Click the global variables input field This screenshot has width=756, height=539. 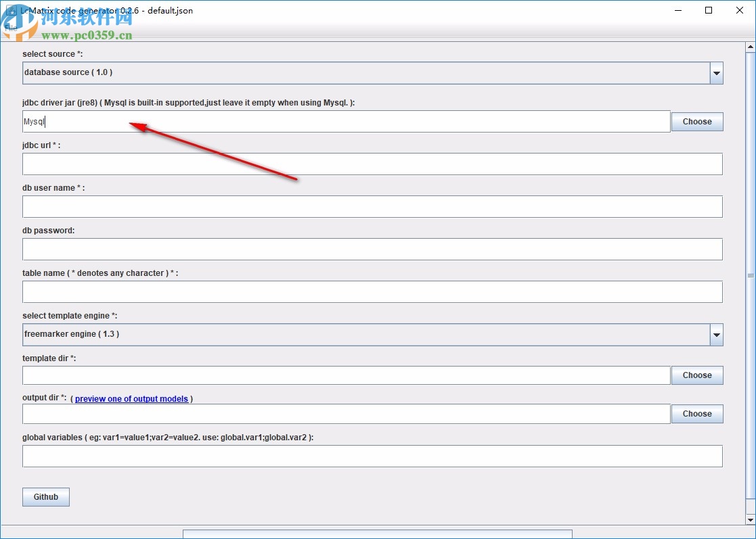(372, 456)
